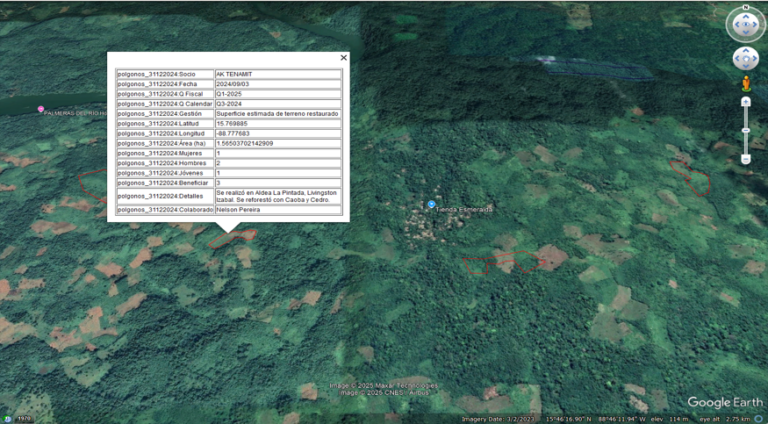Open historical imagery 1970 clock icon

click(8, 419)
